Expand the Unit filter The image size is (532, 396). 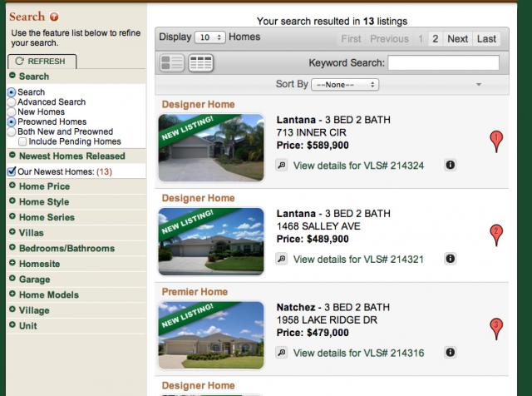pyautogui.click(x=12, y=324)
